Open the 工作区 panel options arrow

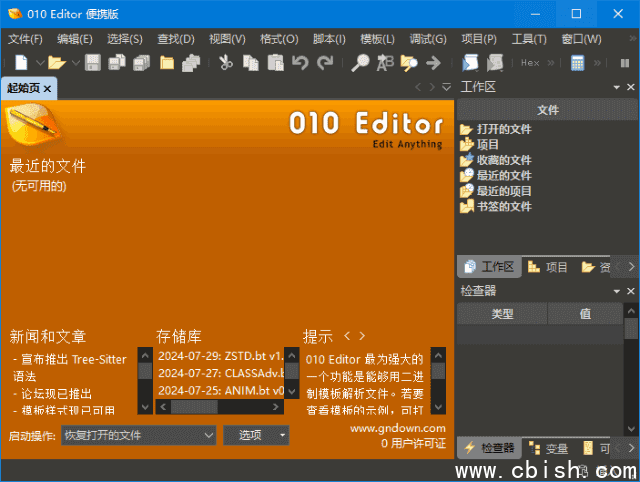point(616,87)
